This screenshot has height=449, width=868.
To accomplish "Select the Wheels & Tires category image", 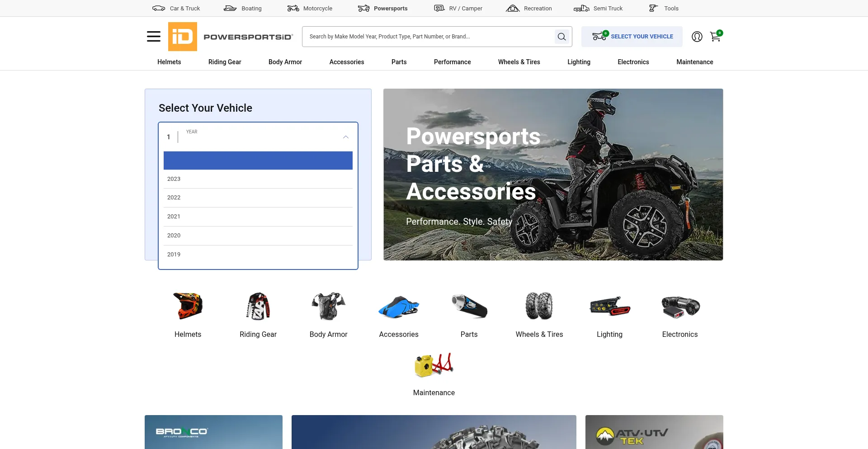I will click(539, 306).
